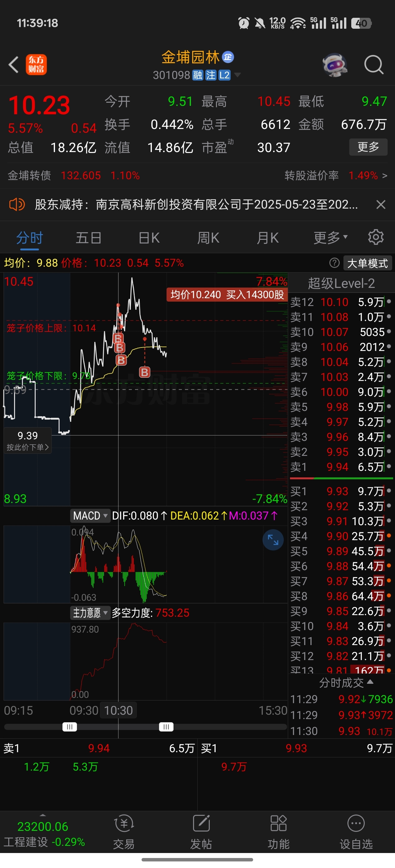This screenshot has height=868, width=395.
Task: Tap the help question mark icon
Action: click(x=334, y=263)
